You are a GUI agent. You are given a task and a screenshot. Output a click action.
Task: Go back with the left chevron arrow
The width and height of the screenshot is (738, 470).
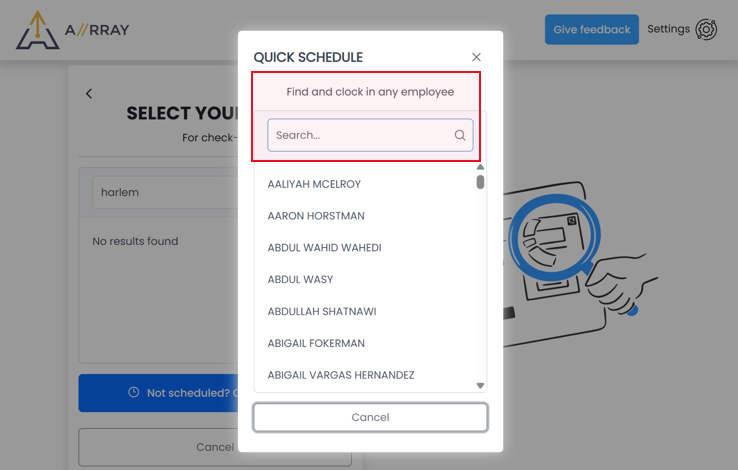point(89,94)
